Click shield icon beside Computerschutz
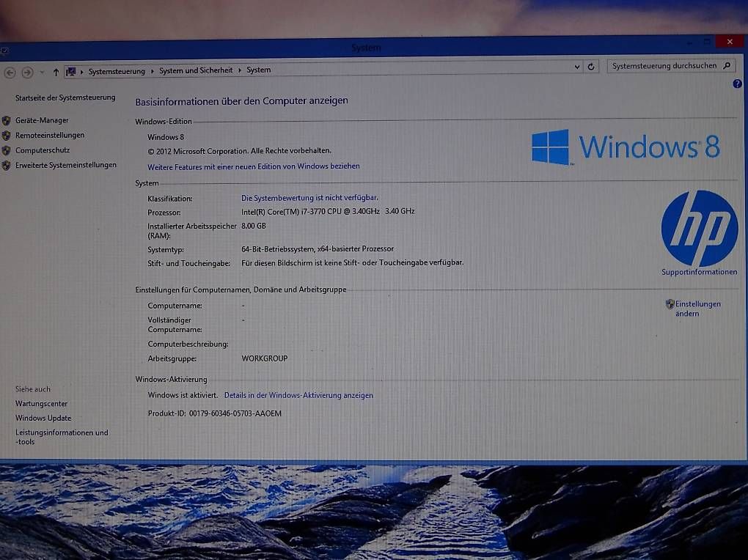The height and width of the screenshot is (560, 748). [6, 150]
